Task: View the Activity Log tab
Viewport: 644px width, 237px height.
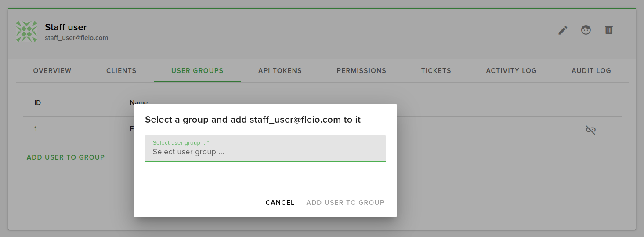Action: 511,71
